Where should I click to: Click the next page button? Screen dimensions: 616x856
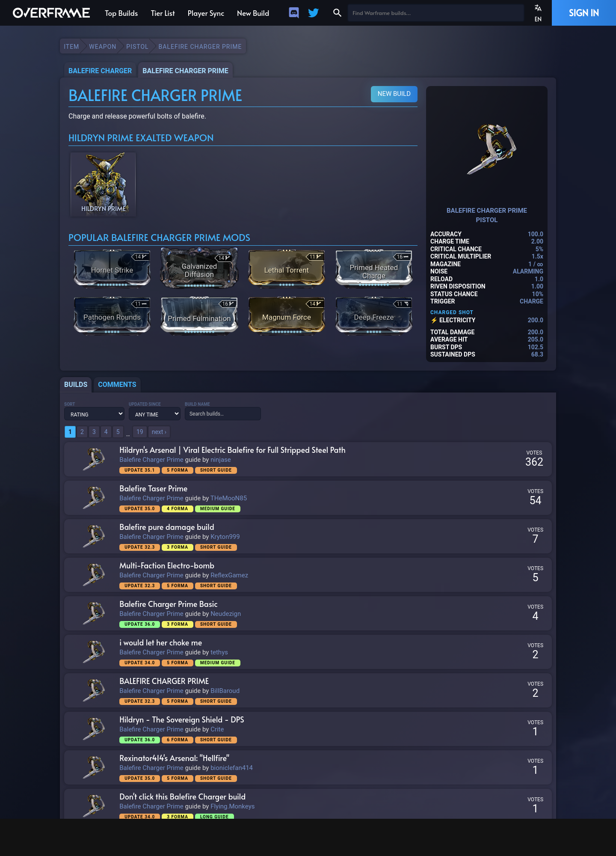(159, 432)
